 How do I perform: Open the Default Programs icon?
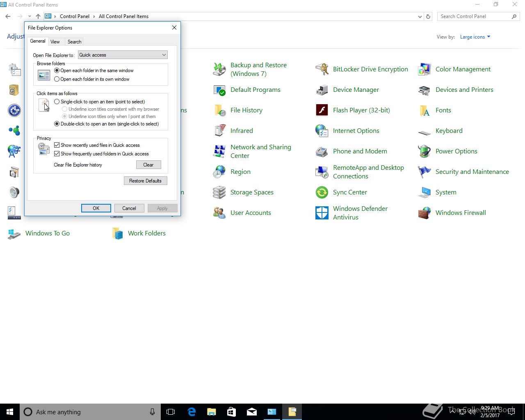coord(219,90)
